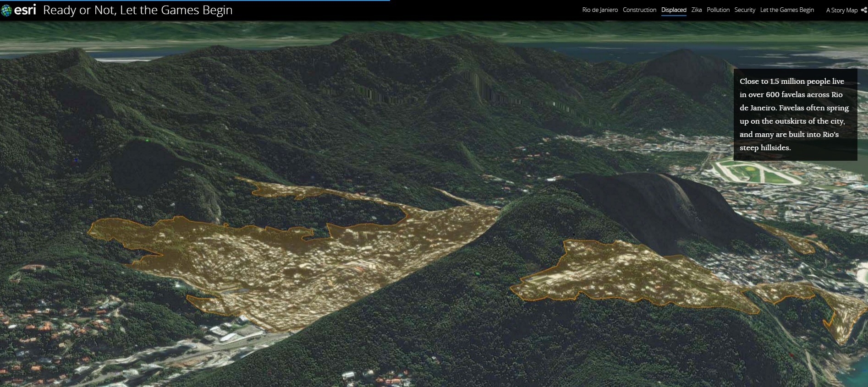Click the esri wordmark text

pos(25,10)
